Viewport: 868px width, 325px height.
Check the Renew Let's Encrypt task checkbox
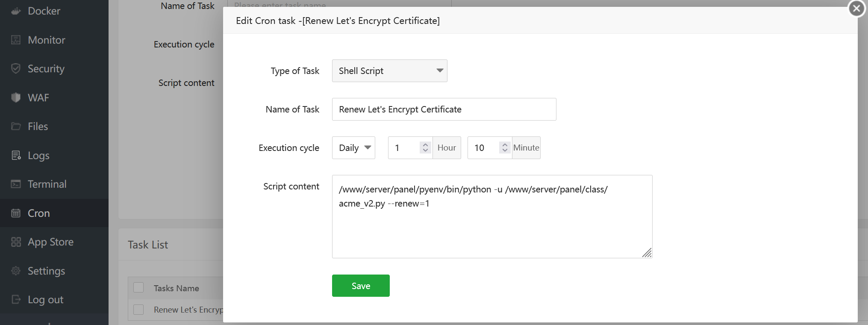138,310
